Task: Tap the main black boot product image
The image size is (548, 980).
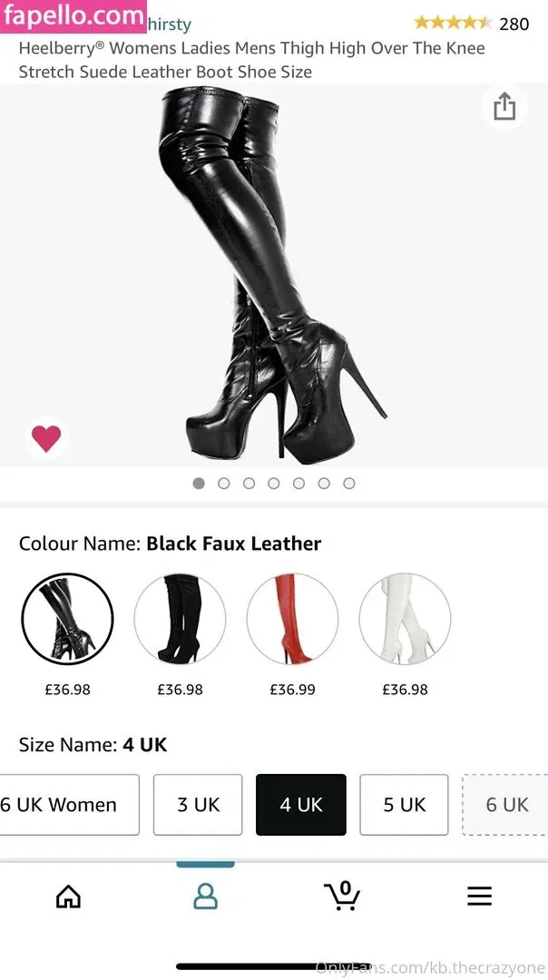Action: 274,275
